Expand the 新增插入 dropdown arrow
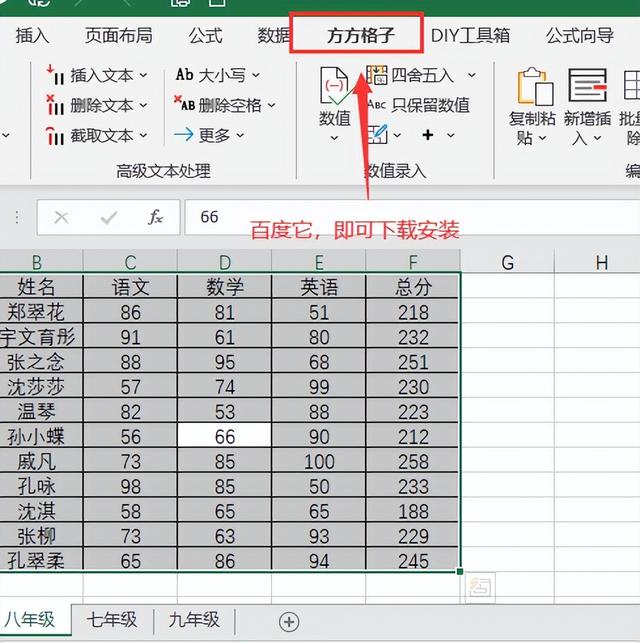The width and height of the screenshot is (640, 643). click(x=597, y=138)
